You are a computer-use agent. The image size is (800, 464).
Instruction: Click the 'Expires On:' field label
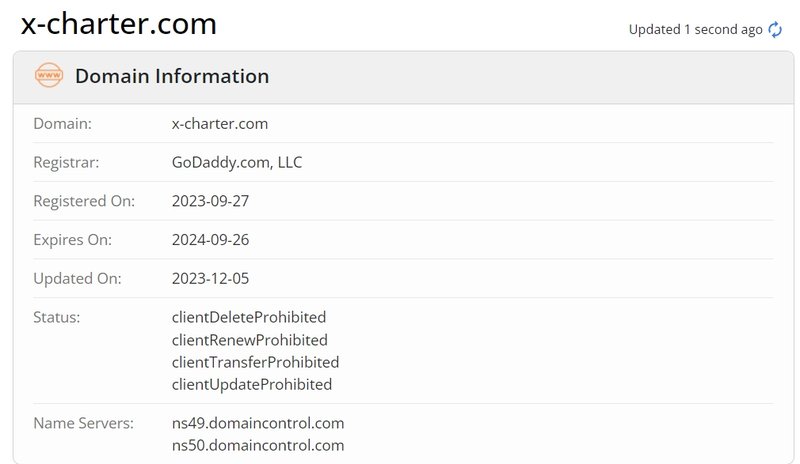coord(73,240)
